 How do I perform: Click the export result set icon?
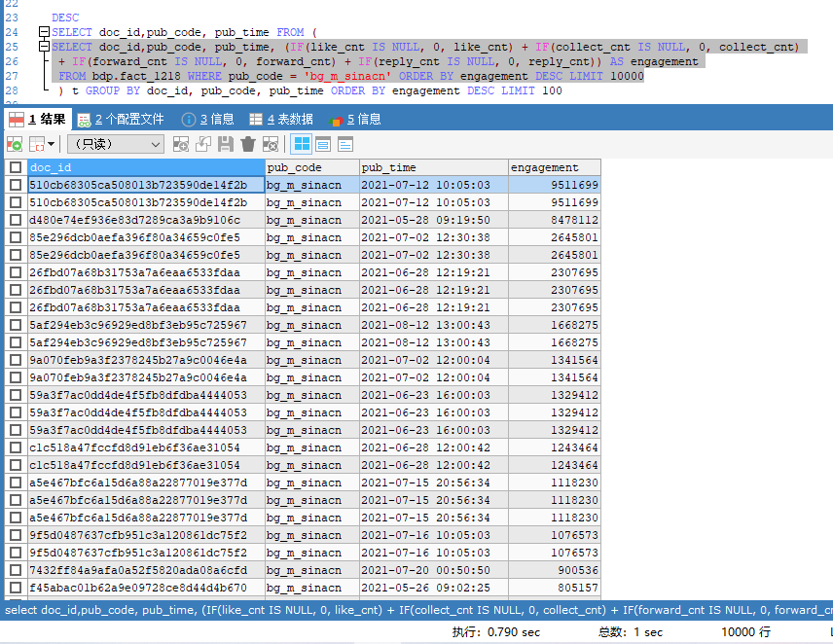click(x=15, y=144)
